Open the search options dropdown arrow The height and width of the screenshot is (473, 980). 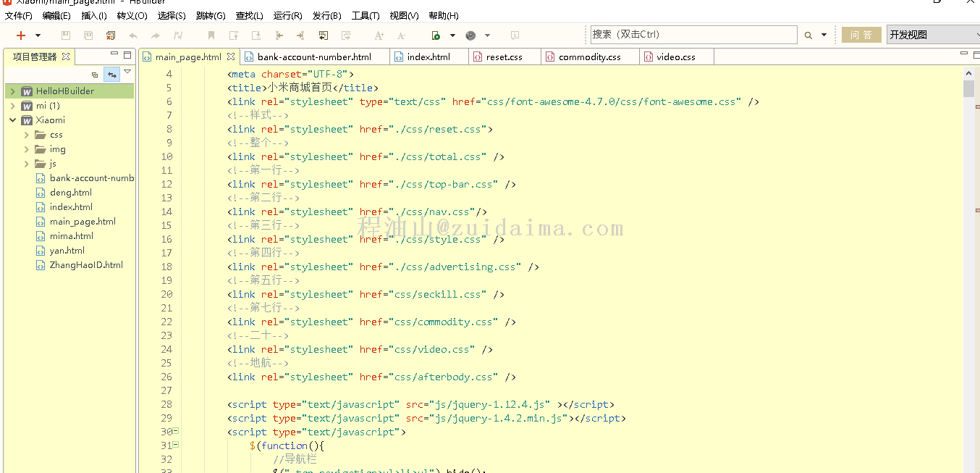[x=824, y=35]
